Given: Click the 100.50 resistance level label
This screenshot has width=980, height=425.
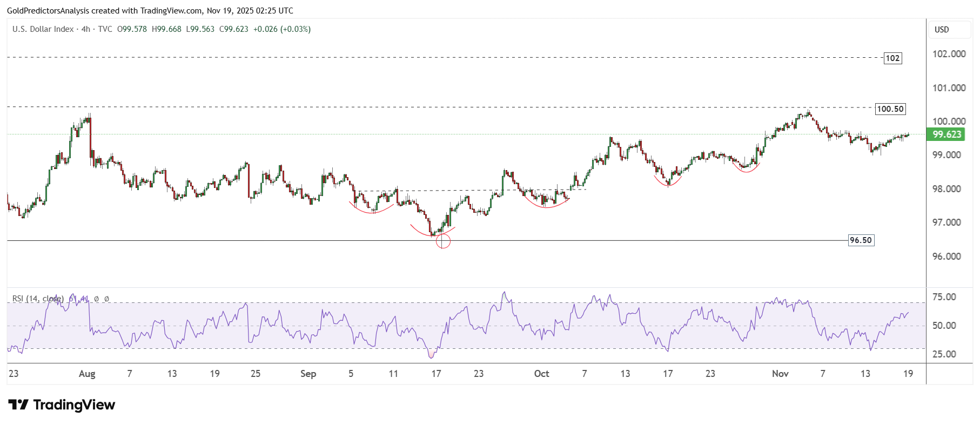Looking at the screenshot, I should [x=890, y=109].
